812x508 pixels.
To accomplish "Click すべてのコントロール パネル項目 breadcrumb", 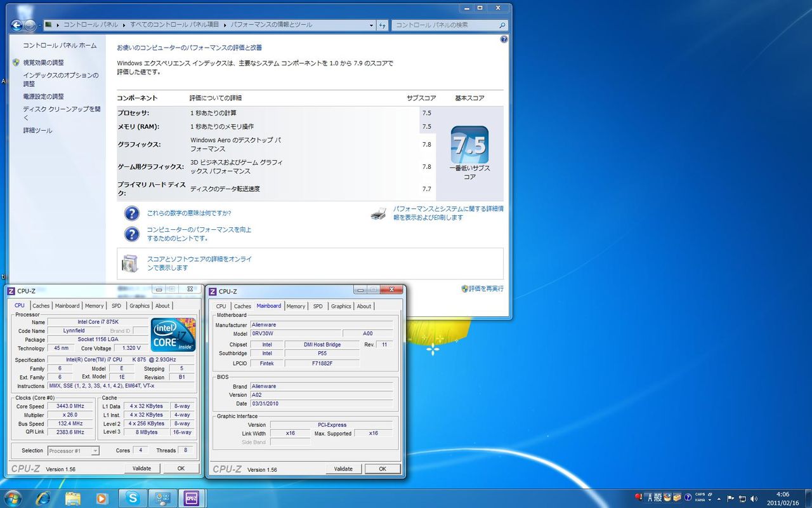I will point(174,25).
